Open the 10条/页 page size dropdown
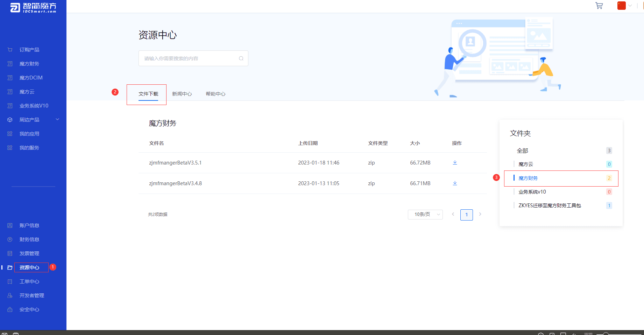 tap(425, 214)
